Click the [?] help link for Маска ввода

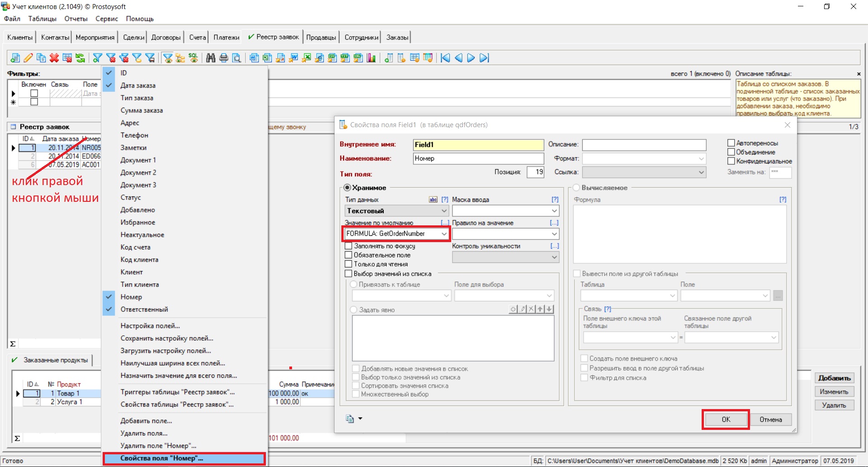tap(555, 200)
